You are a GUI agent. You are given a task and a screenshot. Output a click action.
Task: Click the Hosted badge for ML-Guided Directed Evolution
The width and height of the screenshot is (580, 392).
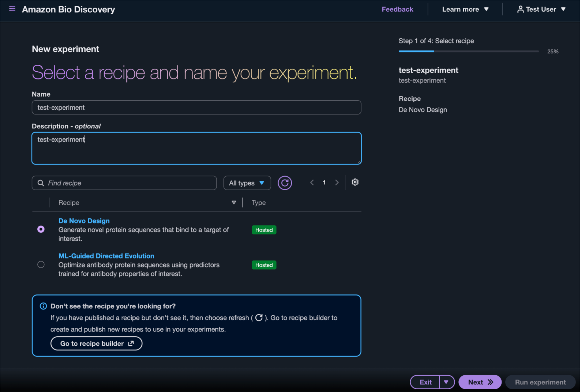(264, 265)
